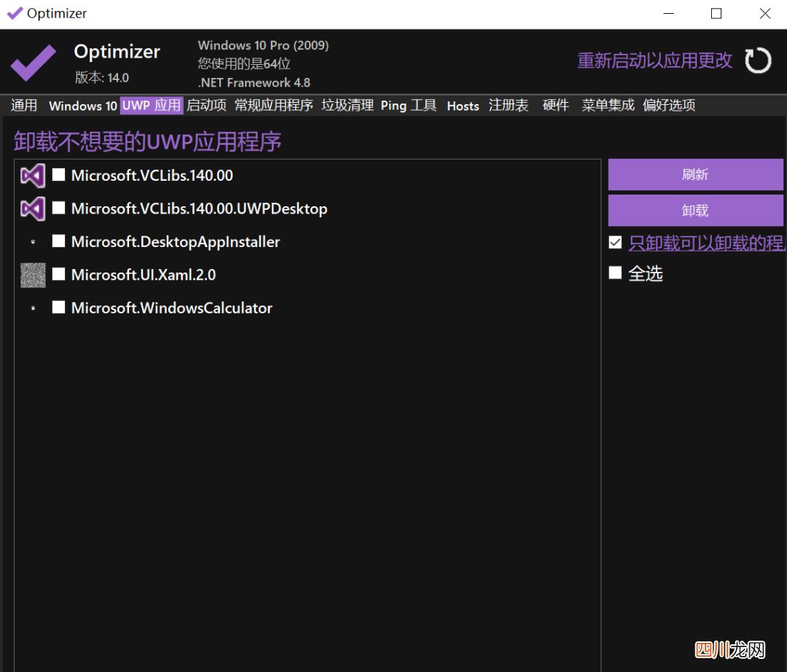Screen dimensions: 787x672
Task: Check the Microsoft.DesktopAppInstaller checkbox
Action: click(59, 241)
